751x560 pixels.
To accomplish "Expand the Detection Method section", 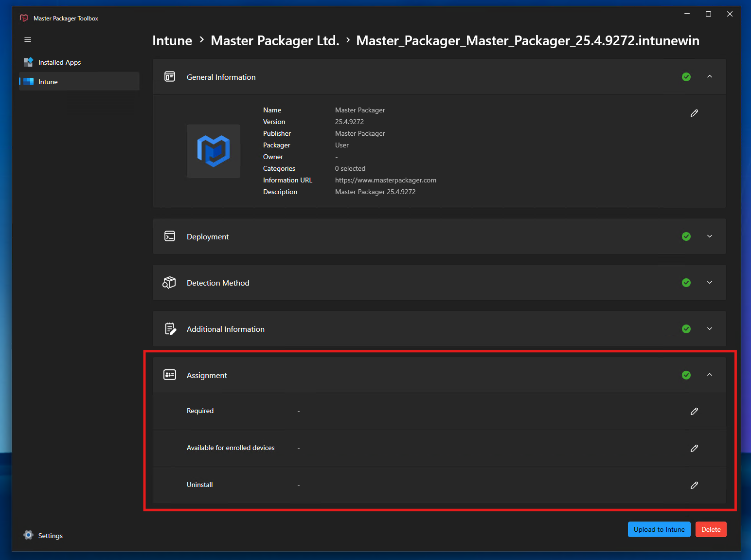I will [710, 282].
